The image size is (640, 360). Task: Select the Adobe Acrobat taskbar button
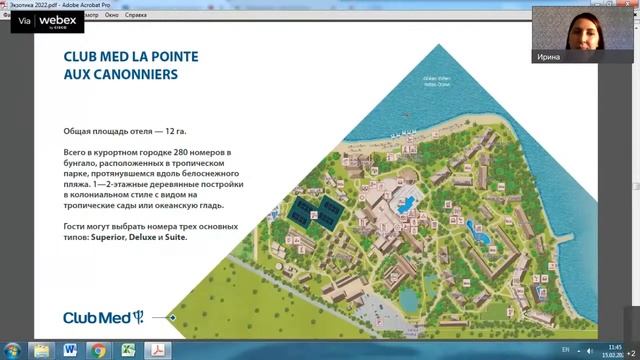(x=158, y=351)
